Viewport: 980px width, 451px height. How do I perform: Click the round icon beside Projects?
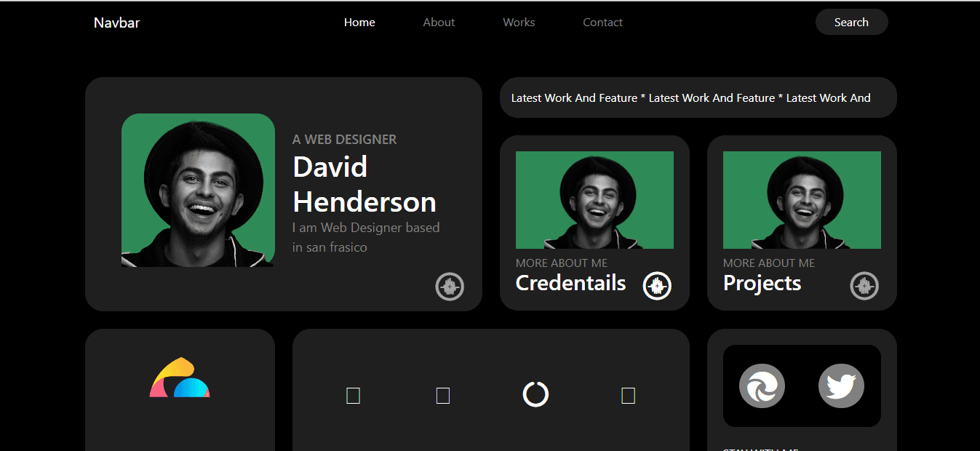click(x=864, y=286)
